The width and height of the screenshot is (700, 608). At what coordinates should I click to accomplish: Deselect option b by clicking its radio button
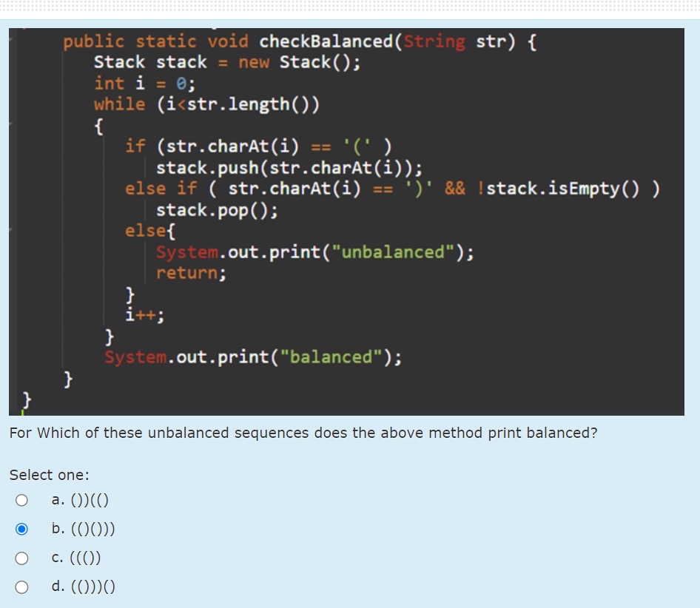tap(22, 529)
